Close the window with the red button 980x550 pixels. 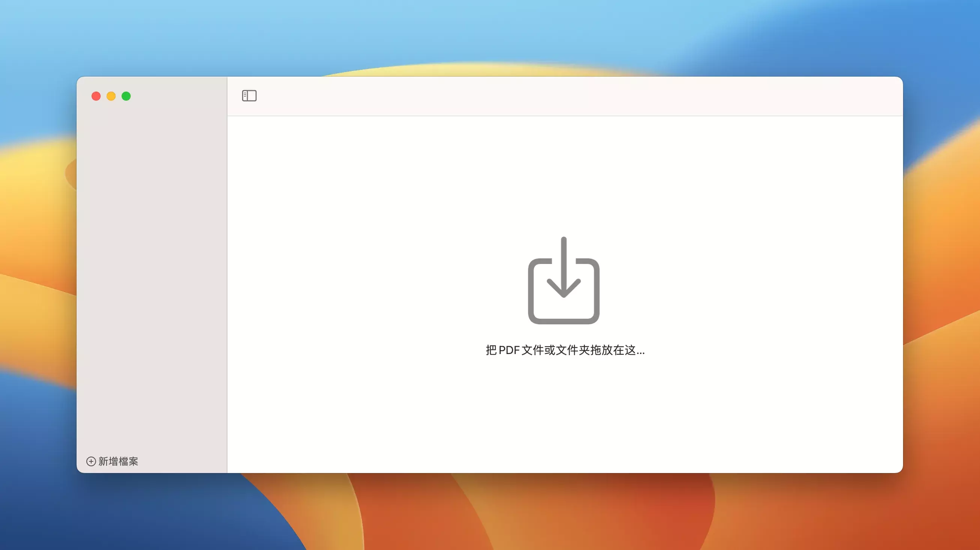(x=96, y=96)
